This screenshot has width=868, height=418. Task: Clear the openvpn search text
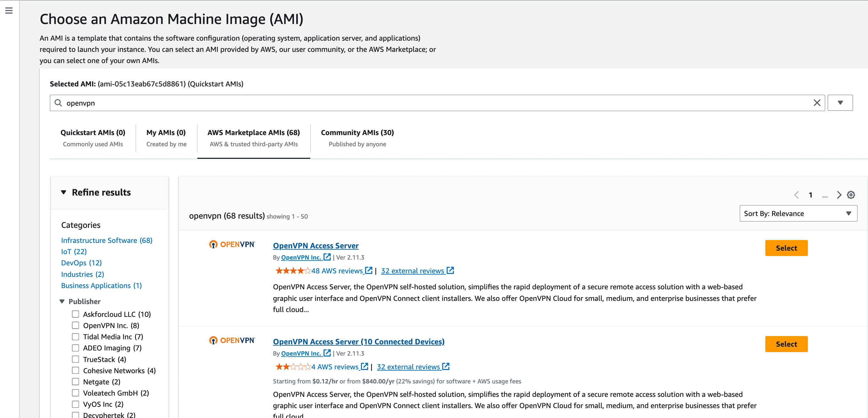[817, 103]
